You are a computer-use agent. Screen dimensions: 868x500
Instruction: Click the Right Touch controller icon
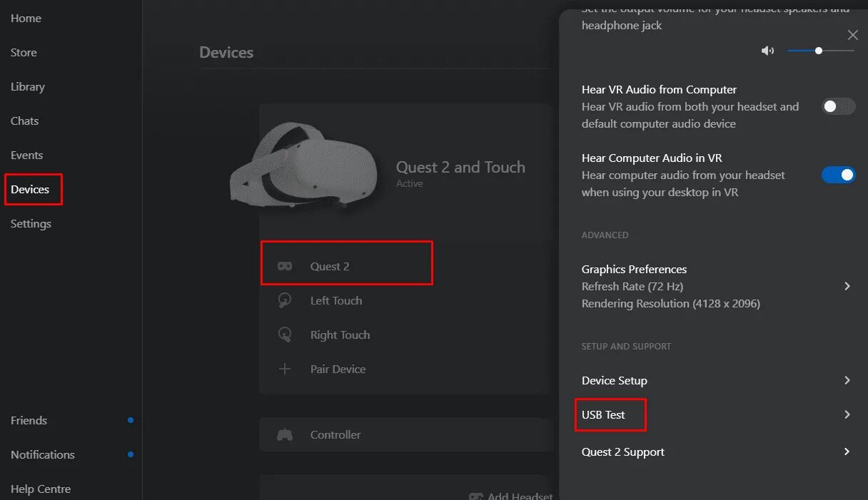point(284,335)
